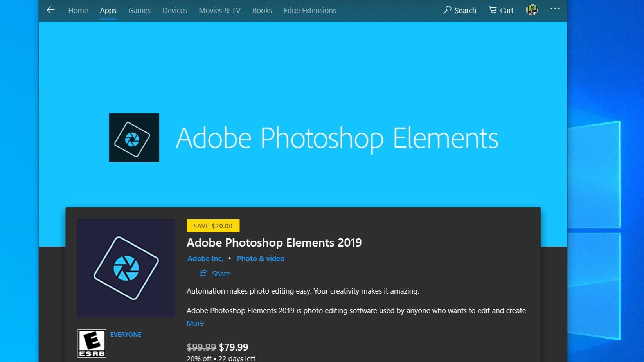Click the user profile avatar
The width and height of the screenshot is (644, 362).
tap(532, 10)
